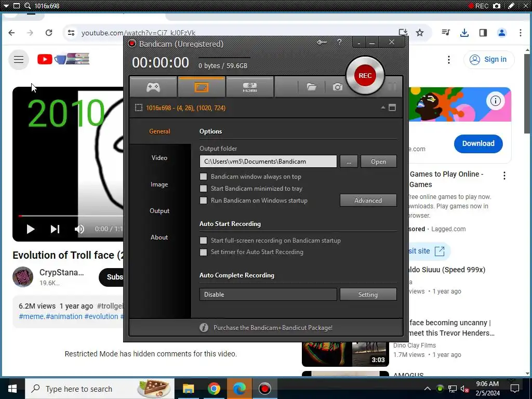532x399 pixels.
Task: Open the Output settings tab
Action: (159, 211)
